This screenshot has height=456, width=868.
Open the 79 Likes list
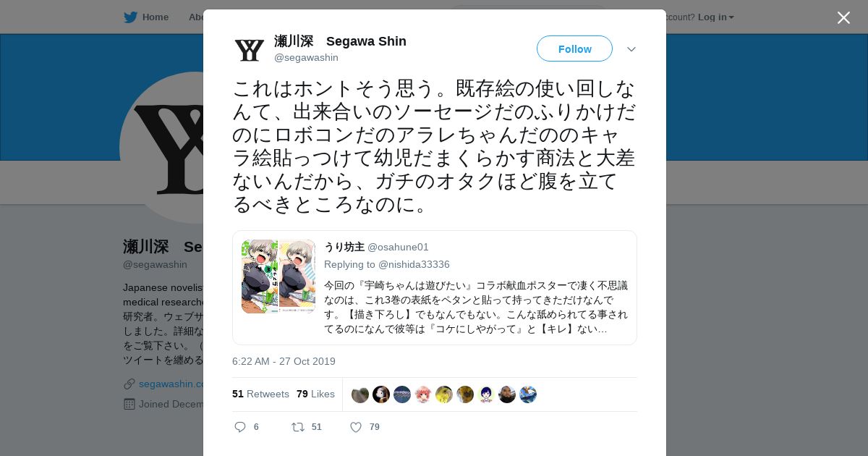[315, 394]
